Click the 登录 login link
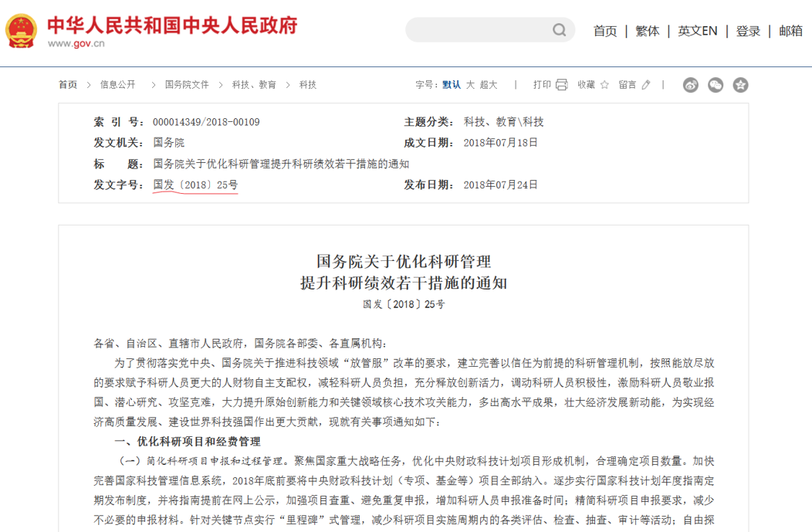 click(748, 31)
